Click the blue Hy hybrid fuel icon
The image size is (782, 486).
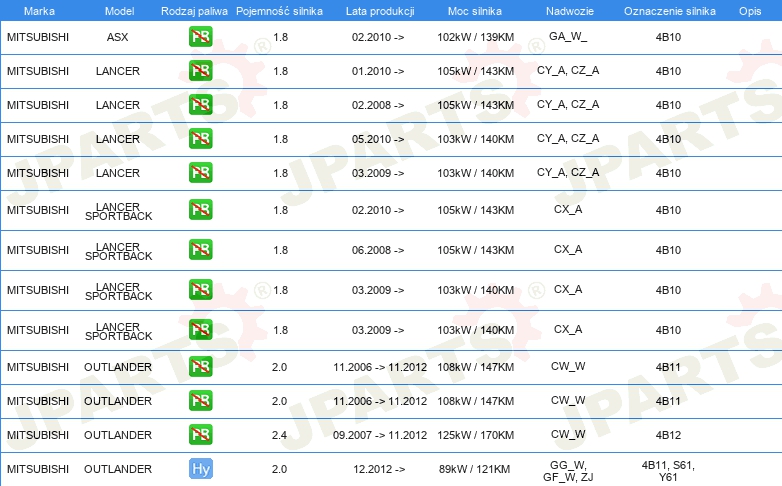pyautogui.click(x=200, y=469)
